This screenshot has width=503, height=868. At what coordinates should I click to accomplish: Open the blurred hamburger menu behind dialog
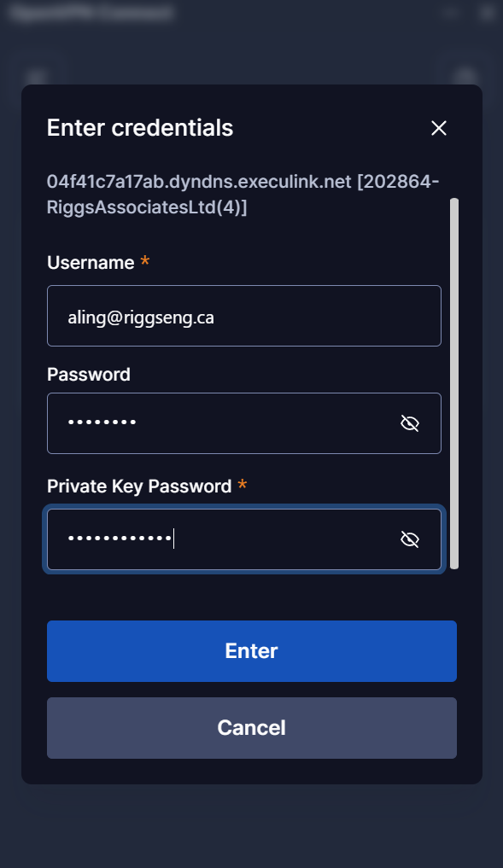[x=37, y=77]
